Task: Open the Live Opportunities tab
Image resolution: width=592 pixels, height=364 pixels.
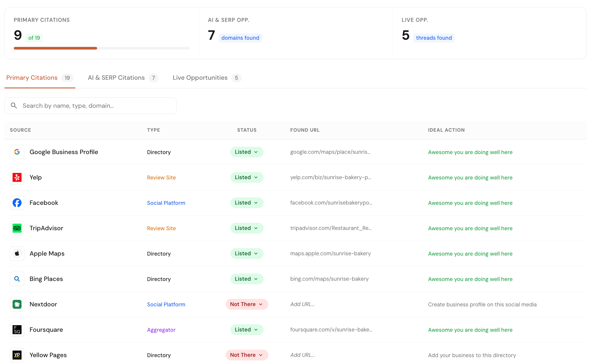Action: [206, 78]
